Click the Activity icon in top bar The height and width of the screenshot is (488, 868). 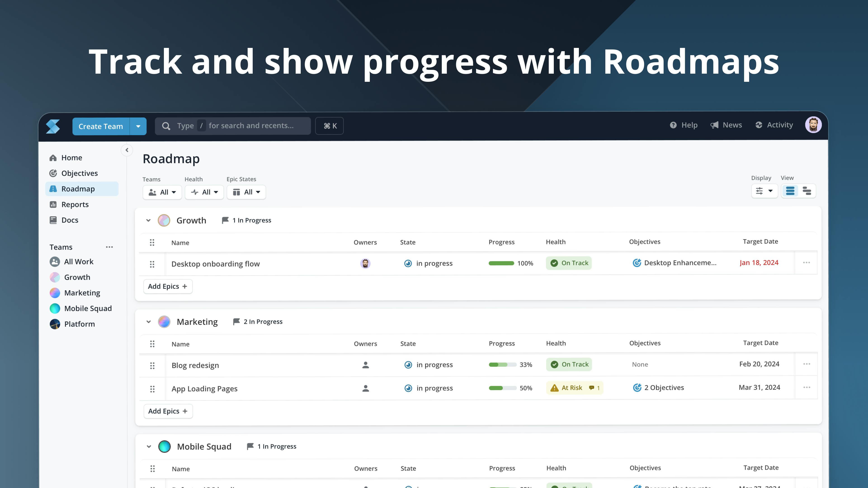click(x=759, y=125)
